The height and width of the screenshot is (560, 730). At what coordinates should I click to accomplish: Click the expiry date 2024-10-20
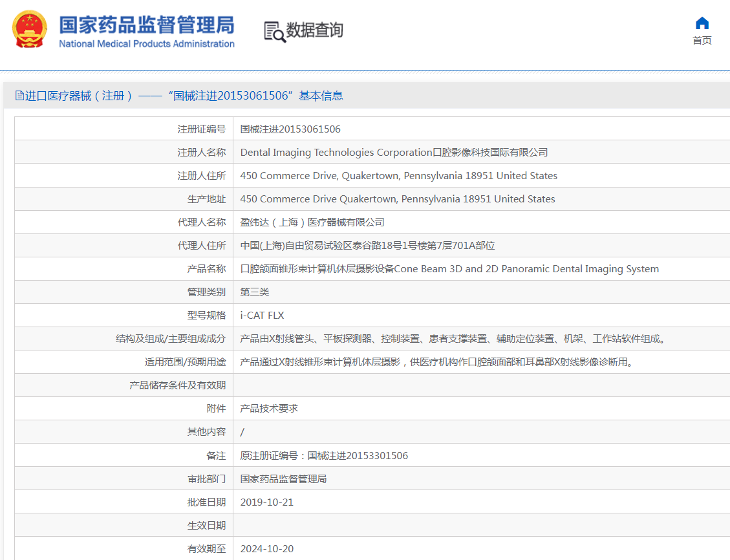coord(267,549)
